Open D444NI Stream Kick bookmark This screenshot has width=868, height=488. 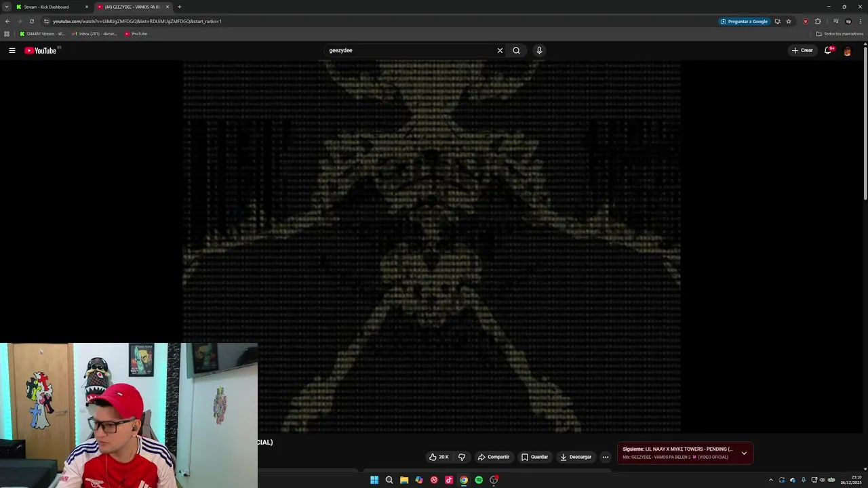(x=42, y=34)
